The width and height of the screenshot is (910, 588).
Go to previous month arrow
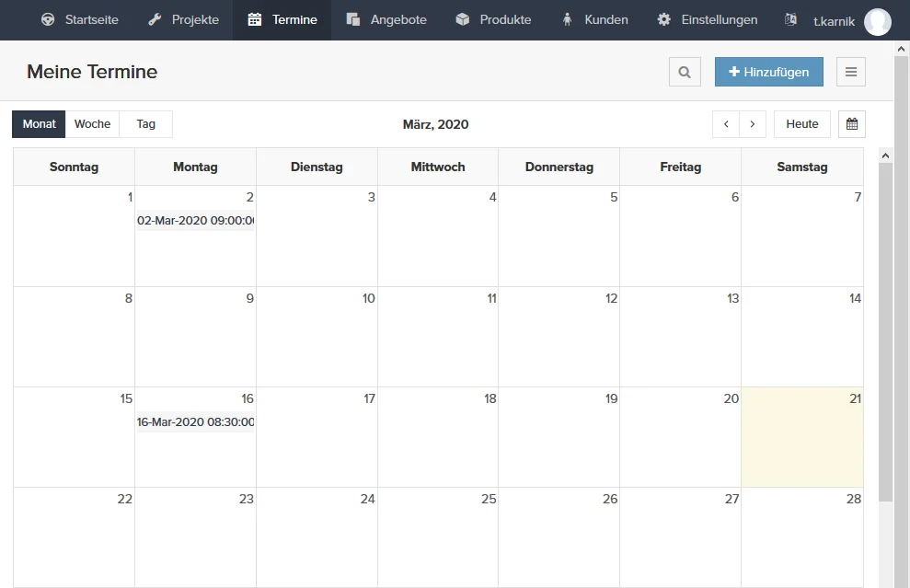(x=726, y=124)
